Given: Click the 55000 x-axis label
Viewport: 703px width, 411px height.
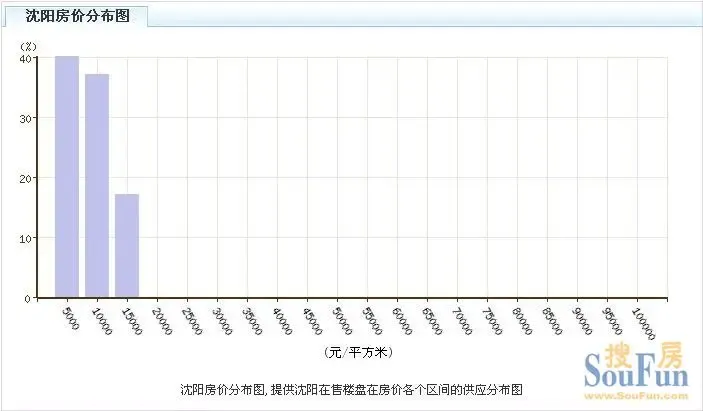Looking at the screenshot, I should coord(372,321).
